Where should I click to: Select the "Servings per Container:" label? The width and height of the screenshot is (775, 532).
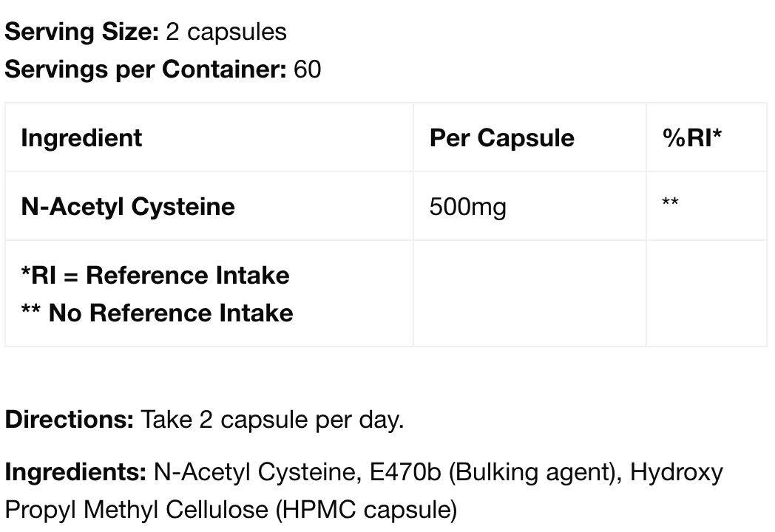pyautogui.click(x=146, y=69)
